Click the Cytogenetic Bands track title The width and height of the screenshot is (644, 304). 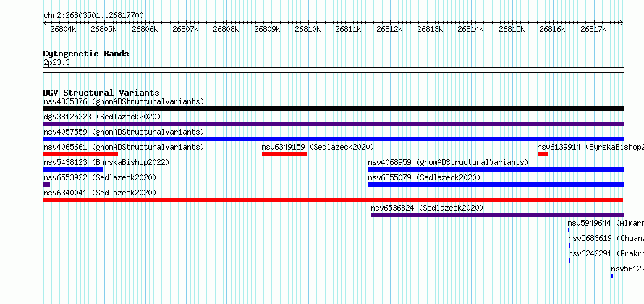pos(86,54)
